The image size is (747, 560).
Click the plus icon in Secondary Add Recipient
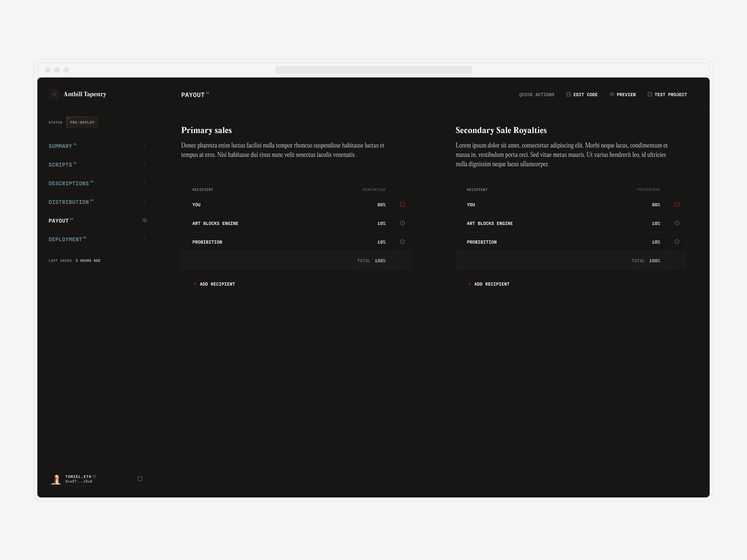(469, 284)
